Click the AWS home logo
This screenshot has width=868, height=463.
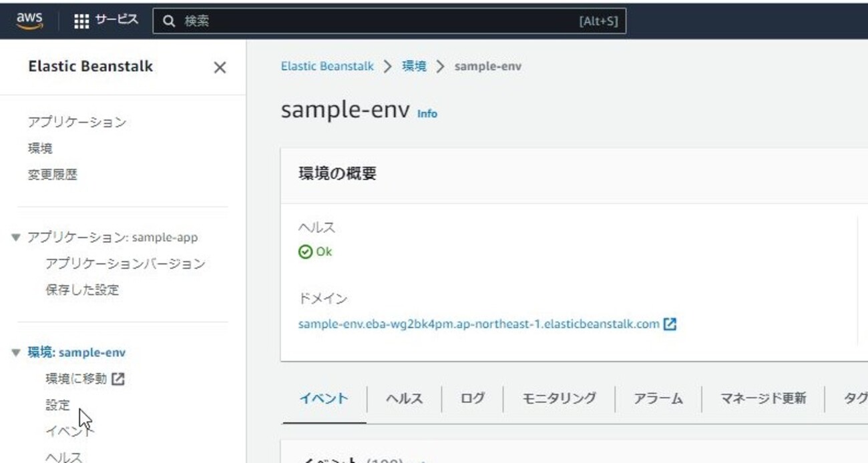[x=30, y=20]
